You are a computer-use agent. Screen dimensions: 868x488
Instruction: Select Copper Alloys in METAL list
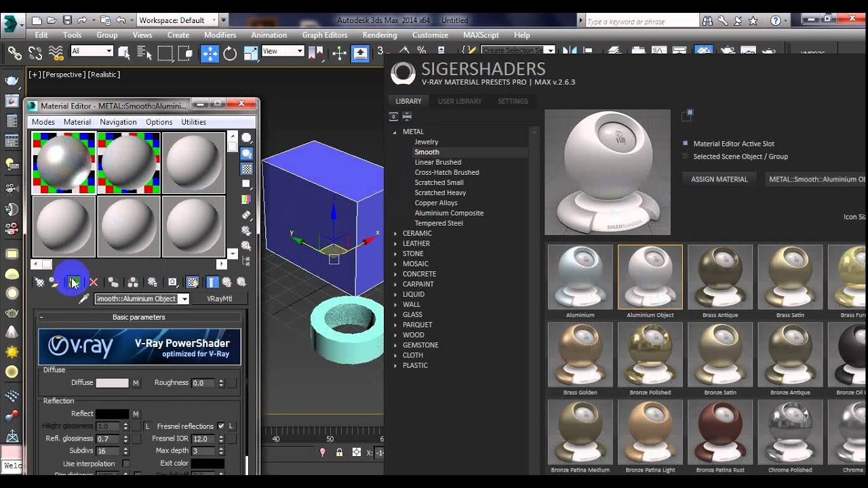(436, 203)
